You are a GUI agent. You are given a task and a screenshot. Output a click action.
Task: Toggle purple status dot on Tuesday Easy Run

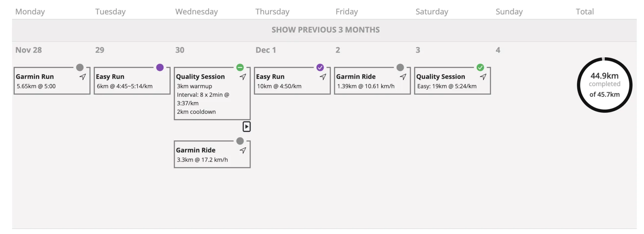160,67
